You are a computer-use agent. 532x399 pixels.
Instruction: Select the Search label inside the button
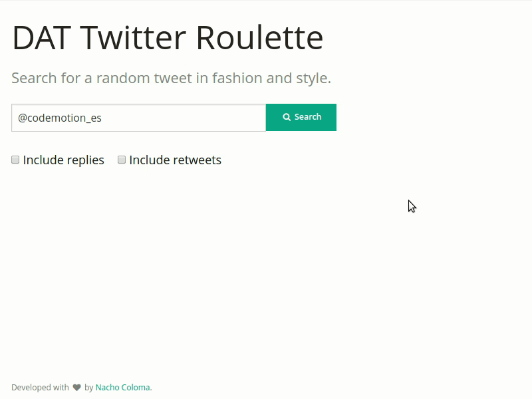(x=307, y=117)
